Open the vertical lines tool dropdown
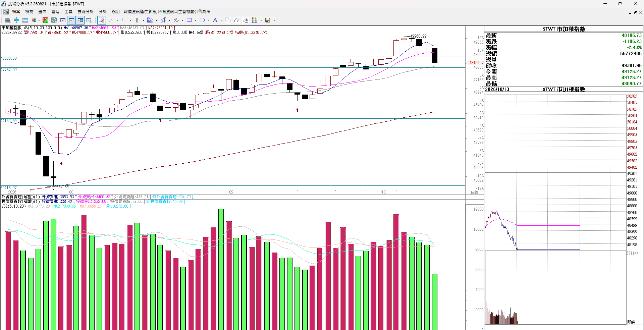This screenshot has height=330, width=644. coord(143,20)
